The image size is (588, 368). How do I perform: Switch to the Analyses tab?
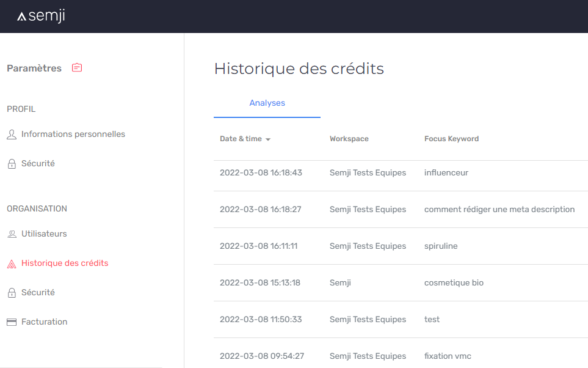coord(267,103)
